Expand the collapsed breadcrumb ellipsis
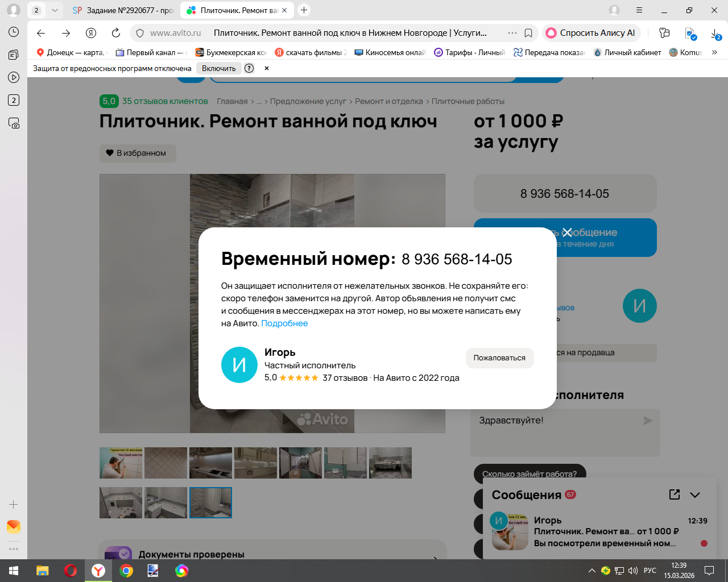728x582 pixels. (x=259, y=101)
